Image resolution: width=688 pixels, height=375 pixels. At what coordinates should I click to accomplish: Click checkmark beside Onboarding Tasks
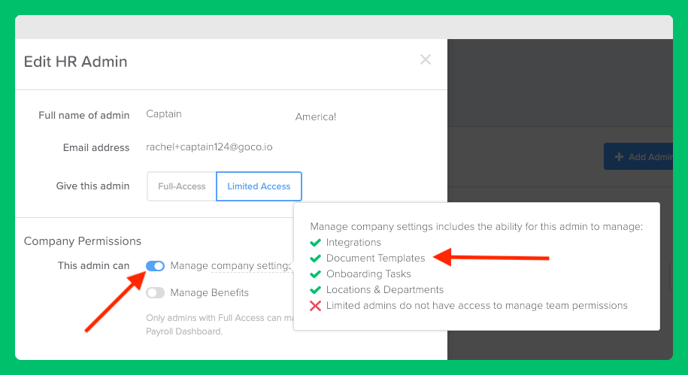pos(315,274)
